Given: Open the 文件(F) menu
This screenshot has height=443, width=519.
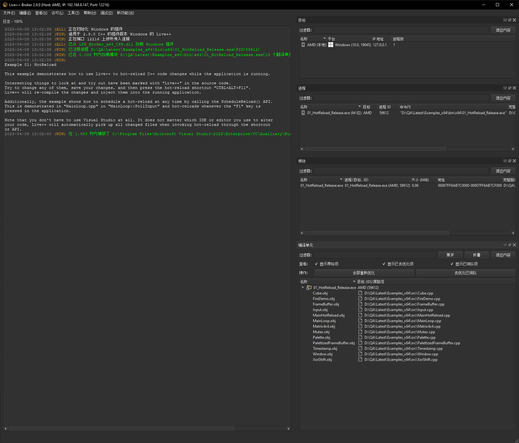Looking at the screenshot, I should pyautogui.click(x=9, y=13).
